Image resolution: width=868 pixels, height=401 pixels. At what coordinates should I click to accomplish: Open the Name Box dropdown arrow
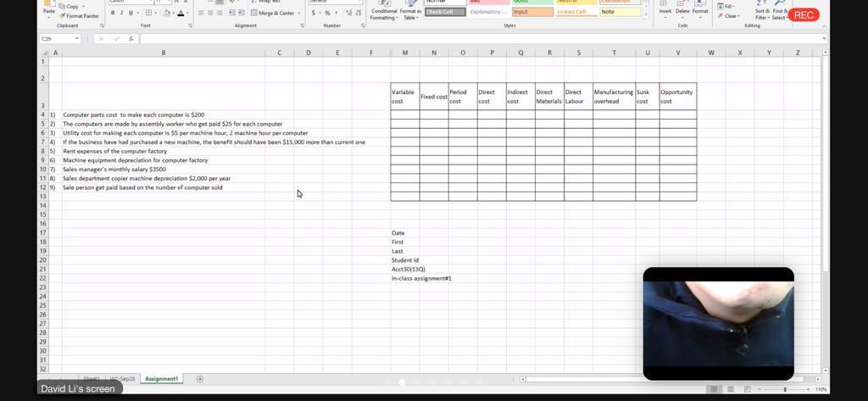pos(76,39)
